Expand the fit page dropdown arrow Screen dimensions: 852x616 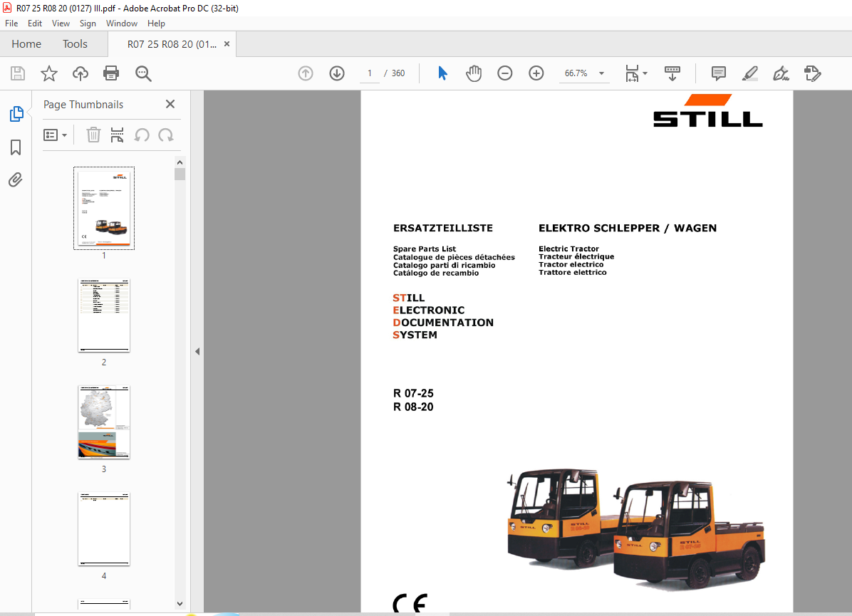645,73
